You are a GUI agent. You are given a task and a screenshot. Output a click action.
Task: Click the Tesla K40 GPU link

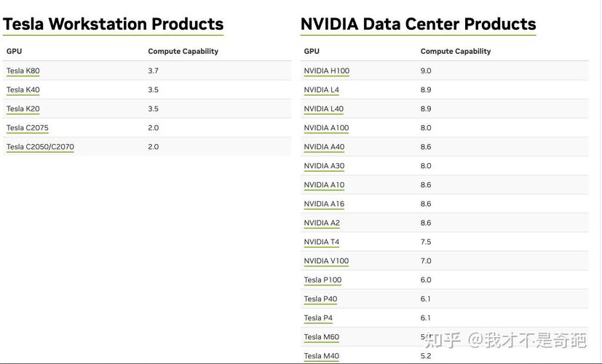(23, 90)
